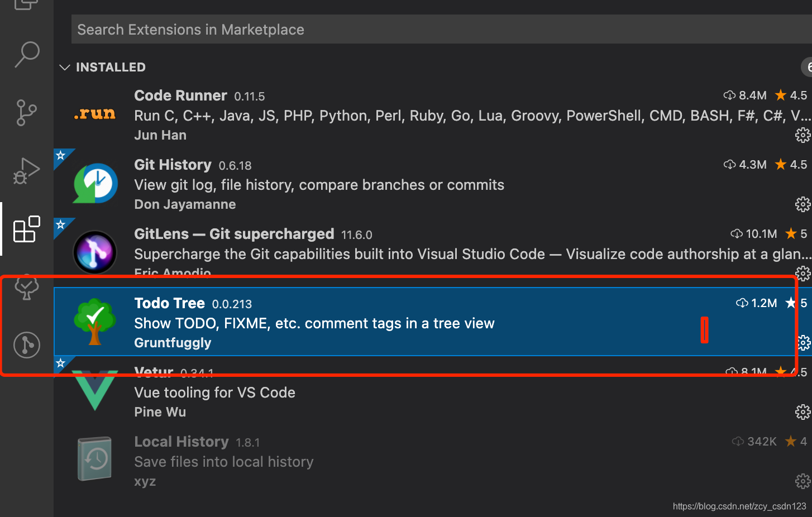Viewport: 812px width, 517px height.
Task: Click the Git History extension icon
Action: 95,183
